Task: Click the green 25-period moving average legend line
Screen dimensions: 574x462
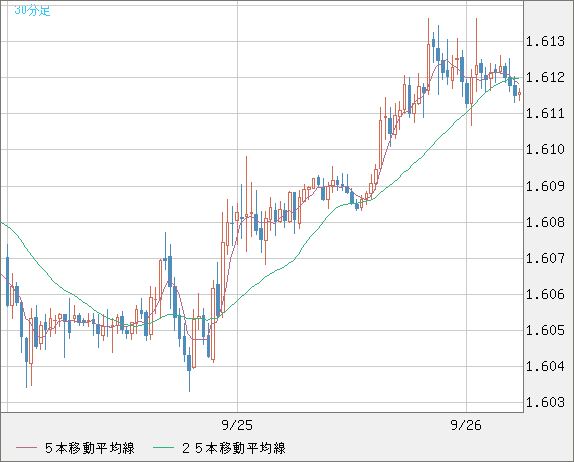Action: pyautogui.click(x=163, y=448)
